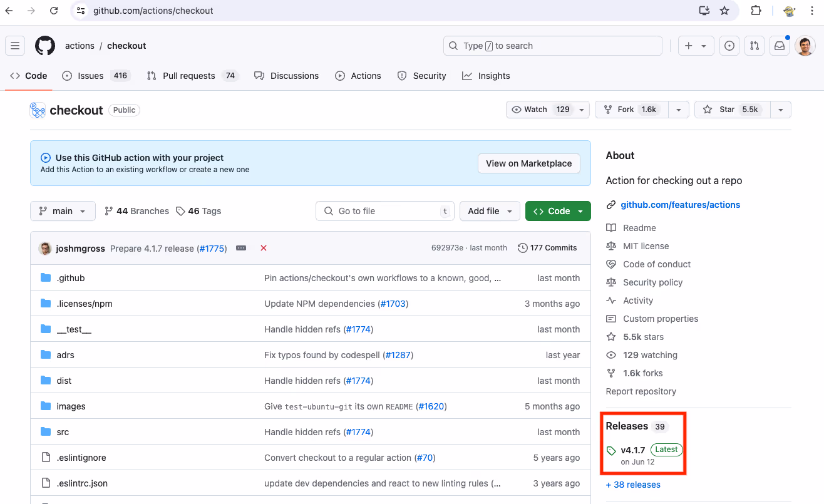Switch to the Actions tab
The image size is (824, 504).
pyautogui.click(x=358, y=76)
